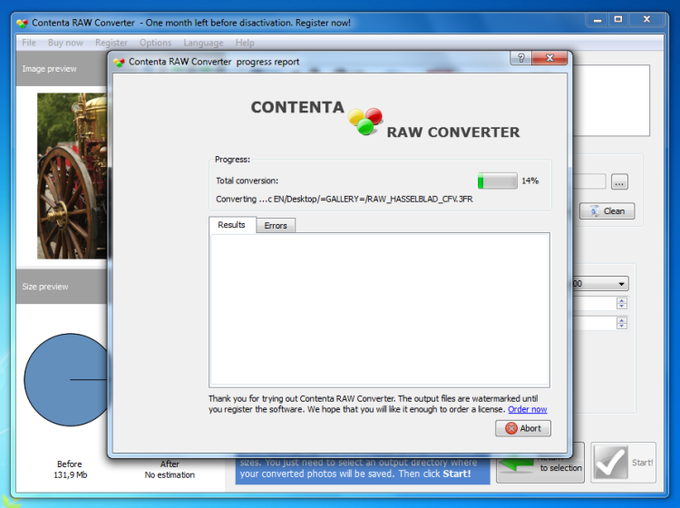Click the Results list area
This screenshot has height=508, width=680.
pos(379,309)
